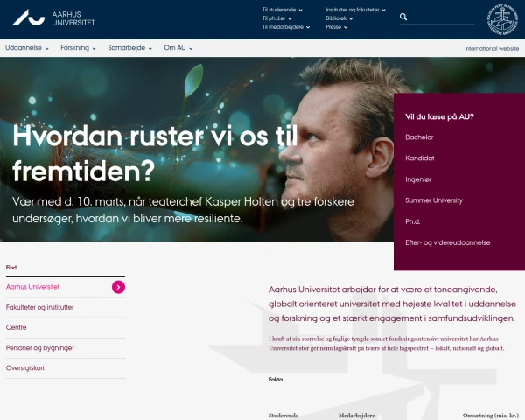Click the pink arrow next to Aarhus Universitet
This screenshot has height=420, width=525.
pos(118,287)
